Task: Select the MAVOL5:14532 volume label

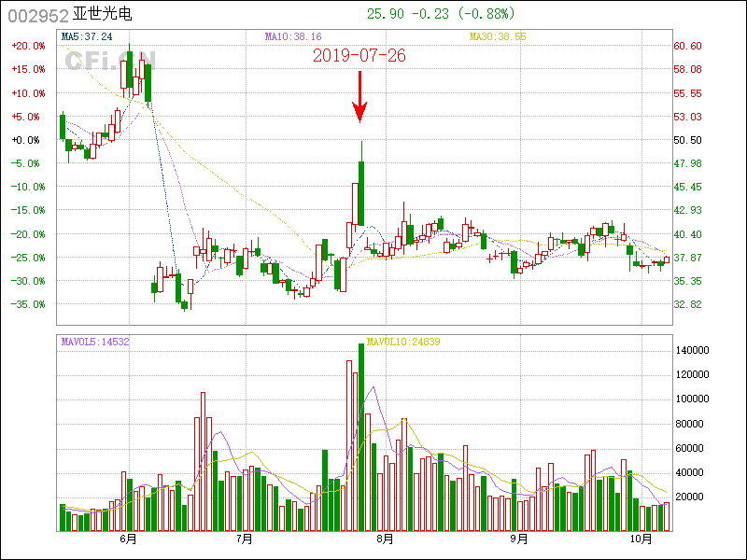Action: click(95, 343)
